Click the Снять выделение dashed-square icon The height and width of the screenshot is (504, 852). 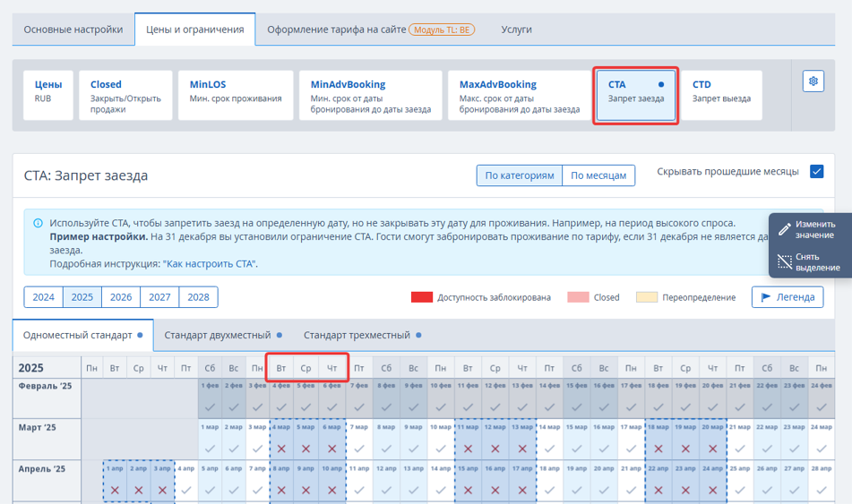pos(784,261)
